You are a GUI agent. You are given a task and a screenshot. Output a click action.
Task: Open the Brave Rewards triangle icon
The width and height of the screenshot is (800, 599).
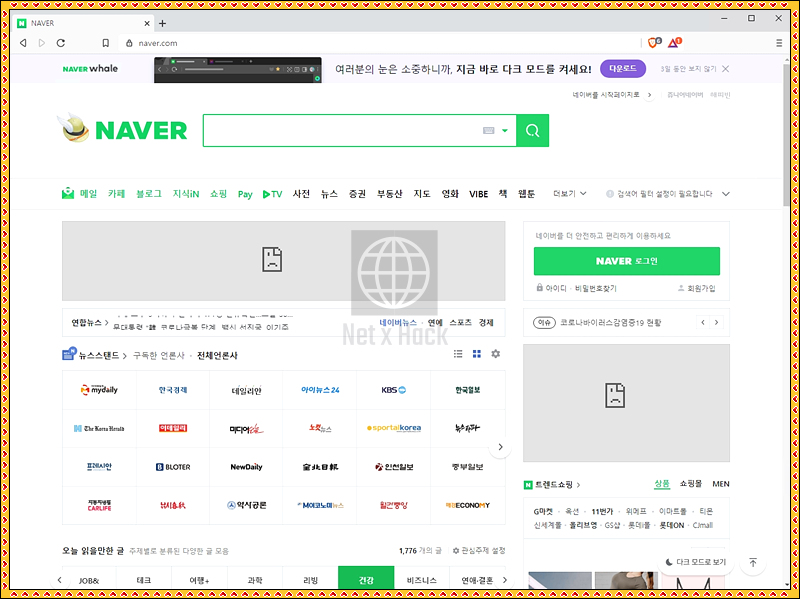674,42
